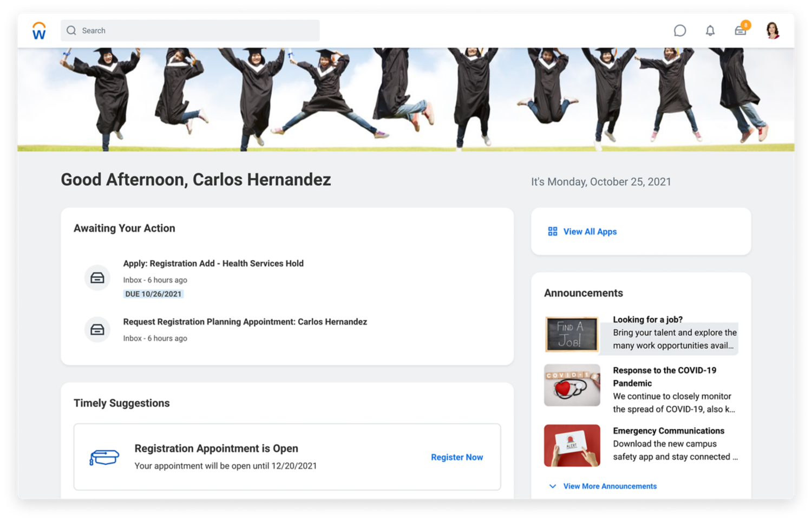Image resolution: width=812 pixels, height=521 pixels.
Task: Open the Looking for a job? announcement
Action: (x=647, y=320)
